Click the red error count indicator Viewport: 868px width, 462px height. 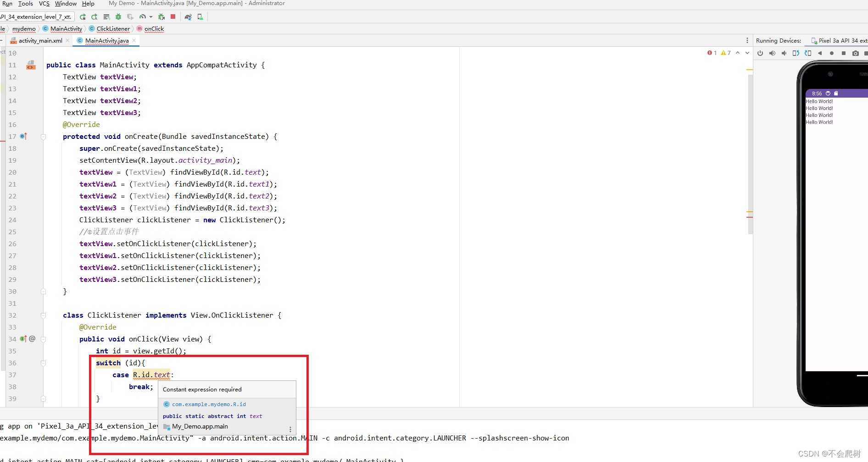point(712,53)
